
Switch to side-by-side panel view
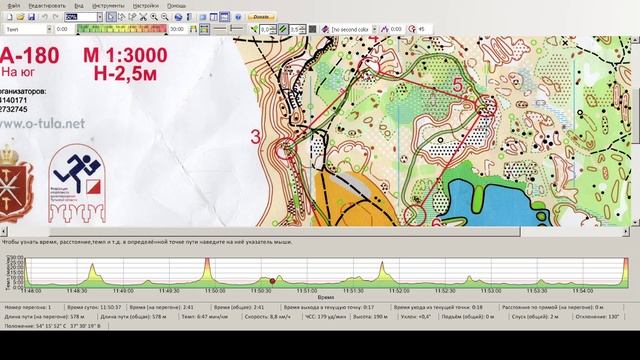click(213, 17)
